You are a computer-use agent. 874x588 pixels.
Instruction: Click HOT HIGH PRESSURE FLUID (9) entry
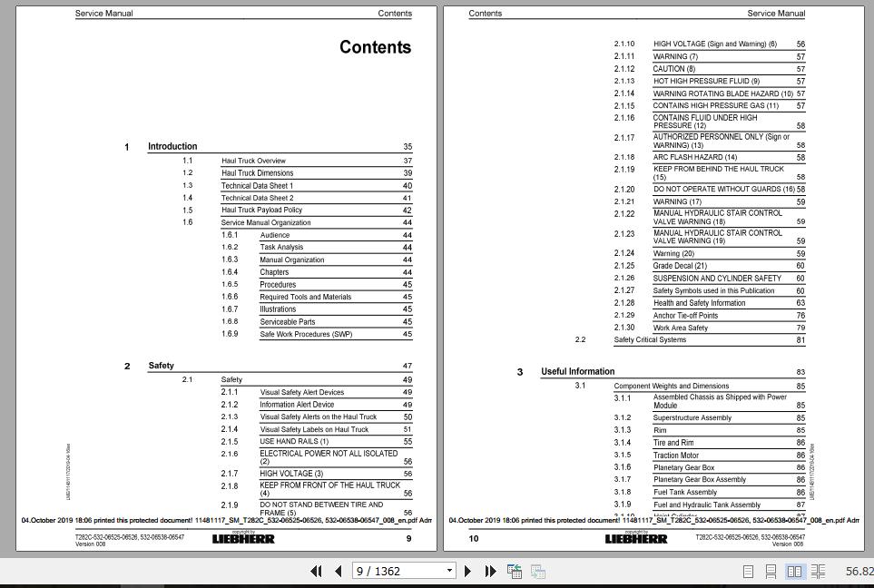pyautogui.click(x=707, y=81)
